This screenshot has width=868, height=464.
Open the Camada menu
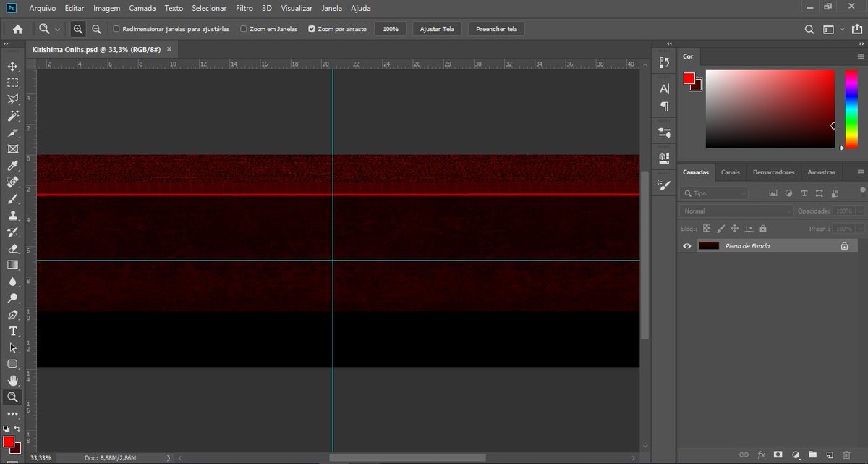(142, 8)
